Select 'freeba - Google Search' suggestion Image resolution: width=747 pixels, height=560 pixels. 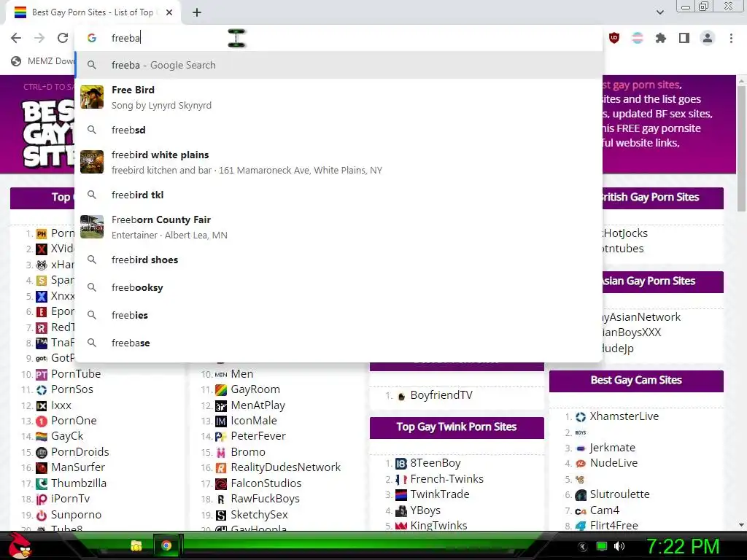[338, 65]
